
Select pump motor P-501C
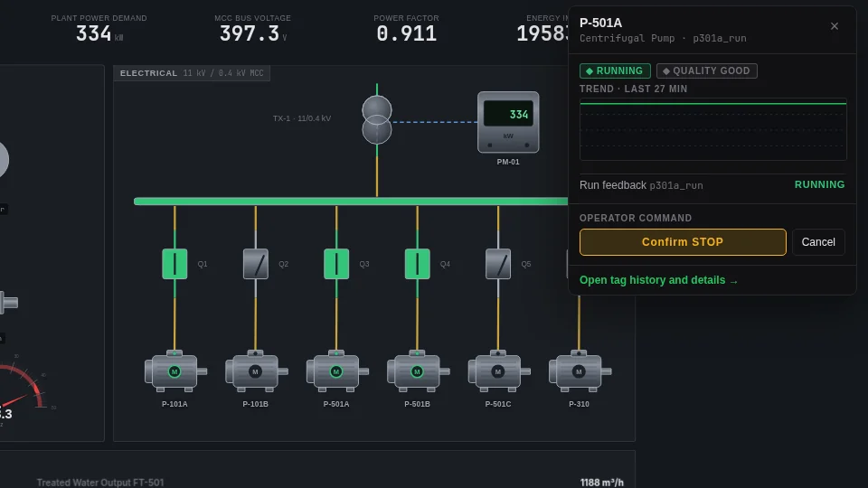(x=499, y=371)
